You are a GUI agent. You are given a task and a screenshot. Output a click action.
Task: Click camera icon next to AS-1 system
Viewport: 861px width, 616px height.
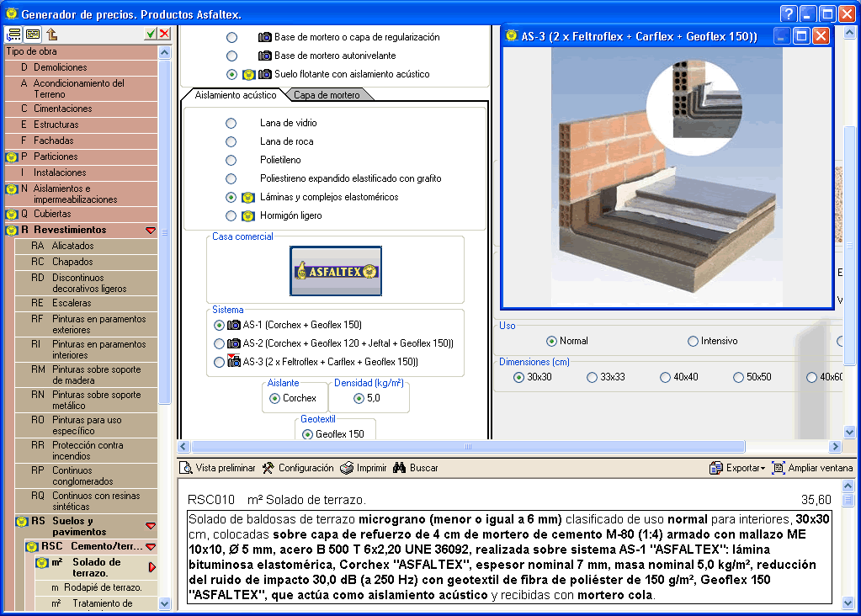pos(234,325)
